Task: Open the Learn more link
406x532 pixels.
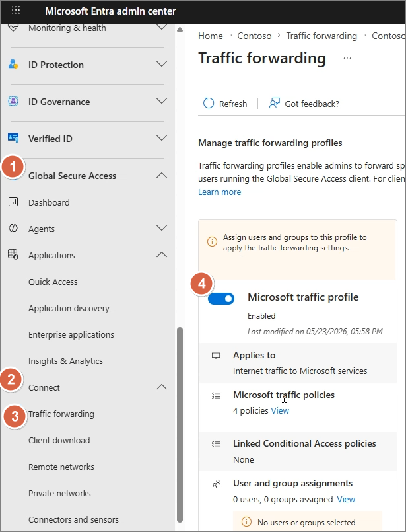Action: (x=220, y=192)
